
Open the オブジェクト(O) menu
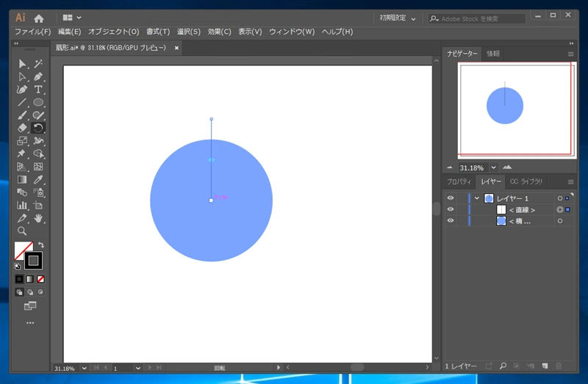[x=114, y=32]
